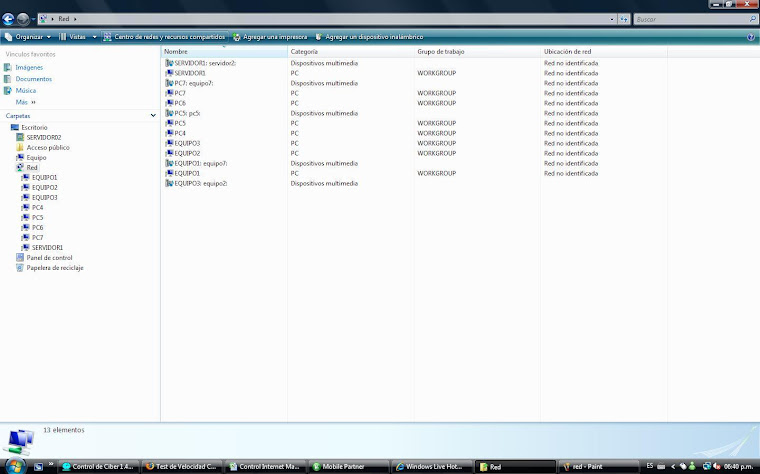Select EQUIPO3 computer icon in list

pos(169,143)
